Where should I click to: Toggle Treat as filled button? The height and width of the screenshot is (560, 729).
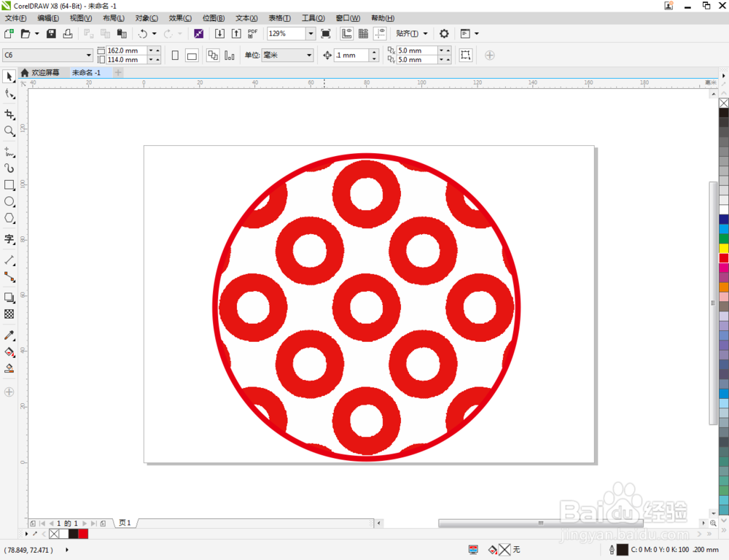(x=465, y=55)
